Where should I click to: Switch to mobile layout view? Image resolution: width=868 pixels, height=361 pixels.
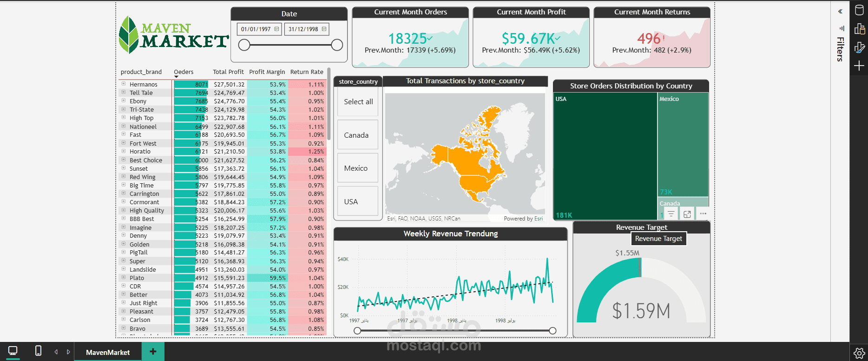(38, 351)
